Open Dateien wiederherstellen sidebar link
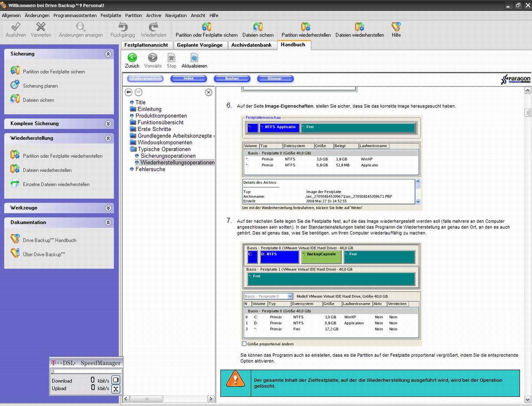Image resolution: width=532 pixels, height=406 pixels. 47,170
